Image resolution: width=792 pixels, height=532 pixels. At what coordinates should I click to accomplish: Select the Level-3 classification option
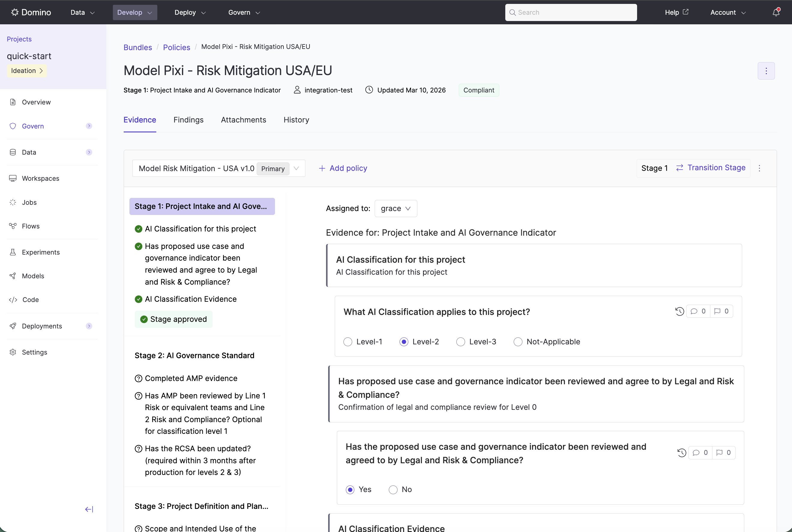pyautogui.click(x=461, y=342)
